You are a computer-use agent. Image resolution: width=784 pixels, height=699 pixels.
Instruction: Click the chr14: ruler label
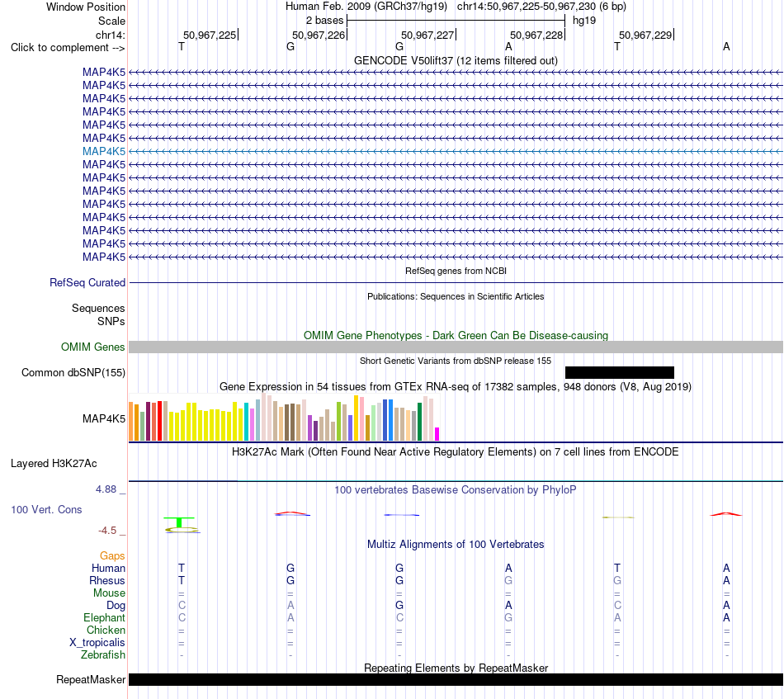111,35
